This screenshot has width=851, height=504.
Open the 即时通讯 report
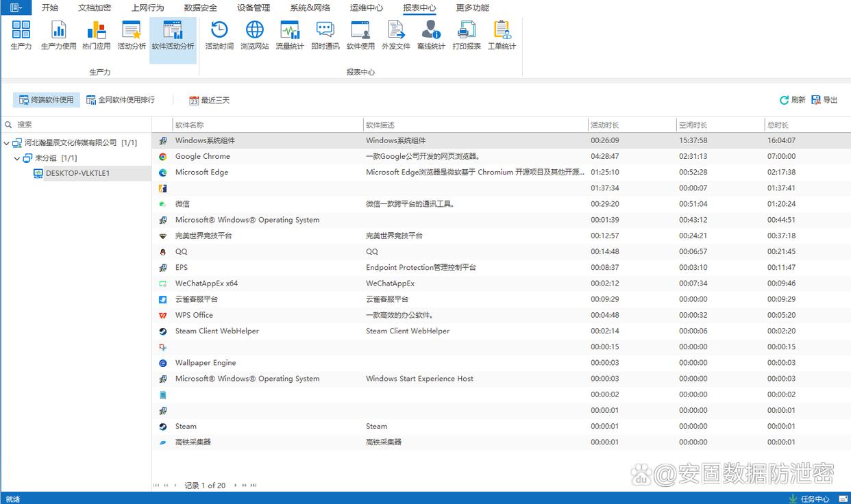325,35
